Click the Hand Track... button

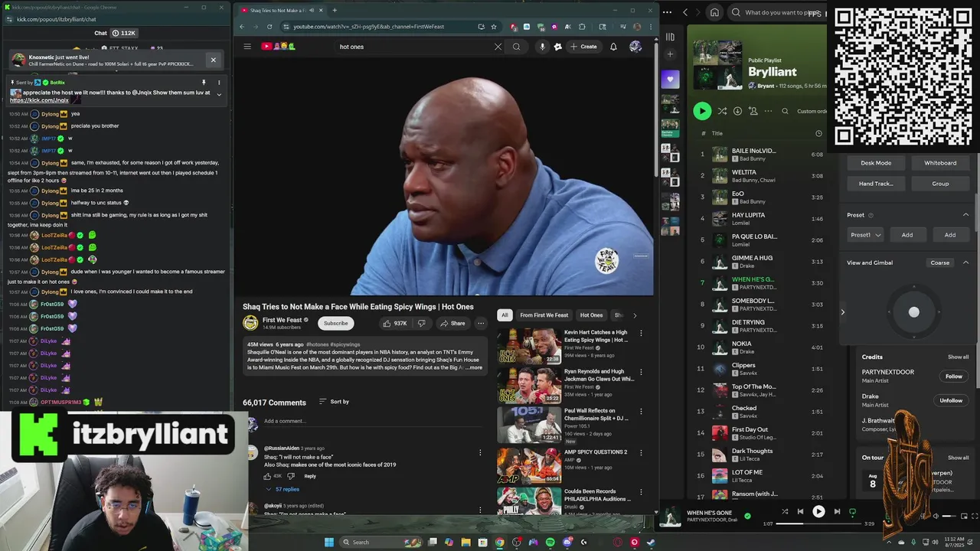pyautogui.click(x=876, y=184)
